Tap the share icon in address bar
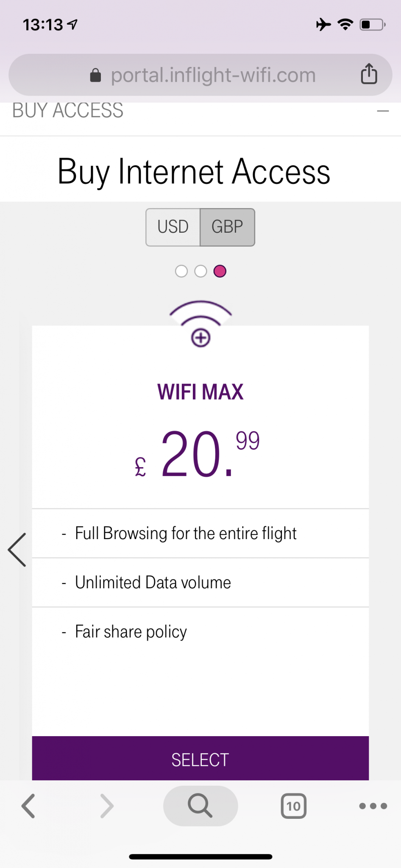 coord(369,74)
